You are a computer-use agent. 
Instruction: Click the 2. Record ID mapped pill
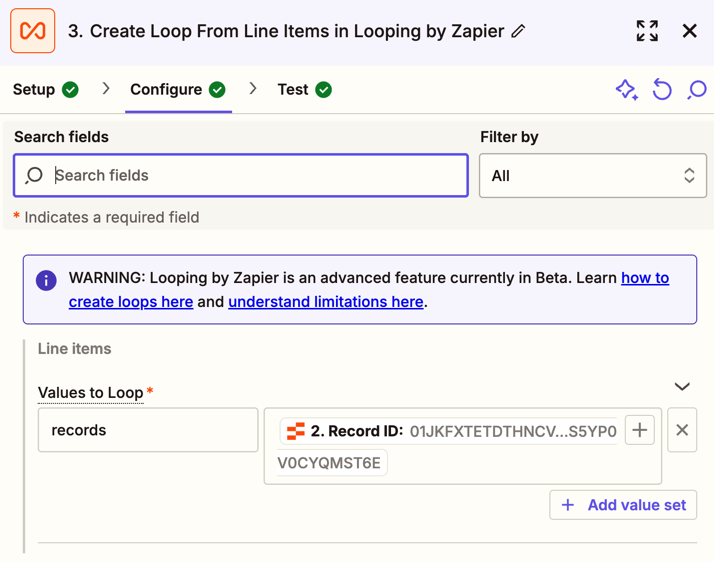click(x=449, y=431)
